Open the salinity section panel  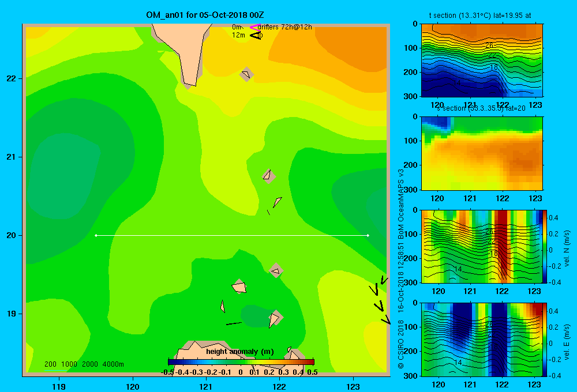(482, 153)
